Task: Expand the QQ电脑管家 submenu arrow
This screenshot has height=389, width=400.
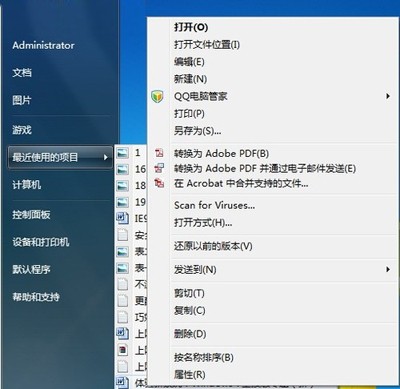Action: (x=388, y=96)
